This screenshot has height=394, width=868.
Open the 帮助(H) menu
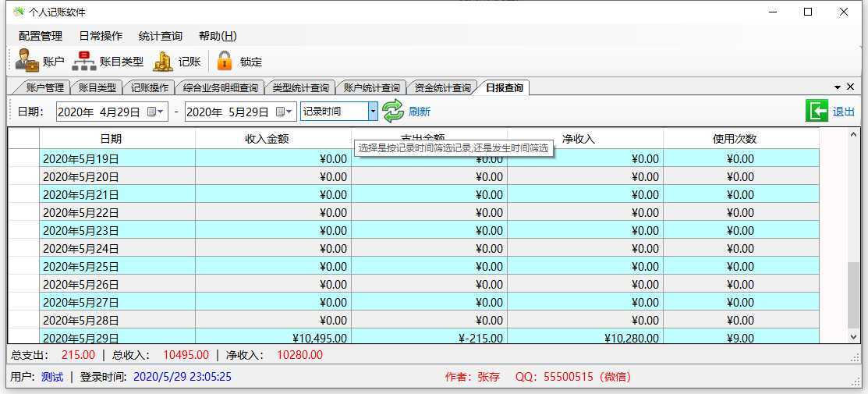218,36
